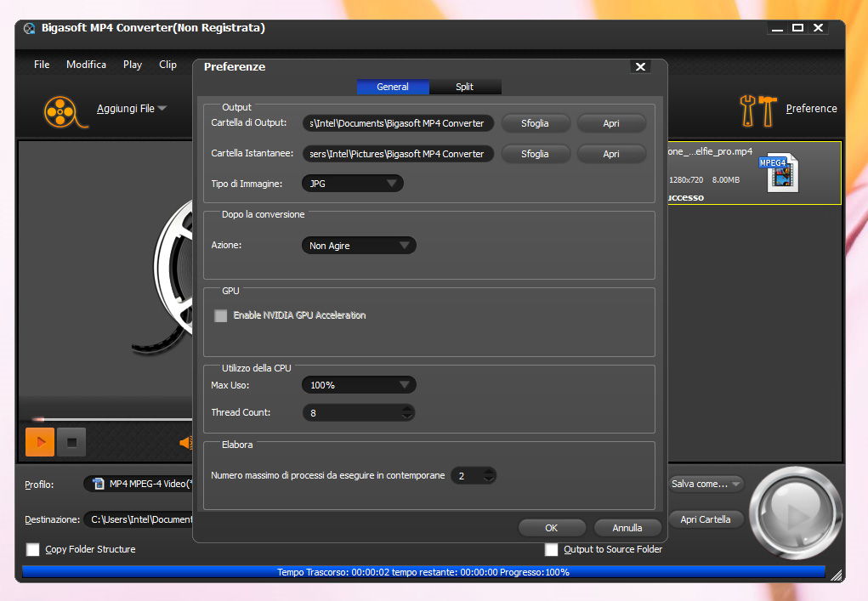Viewport: 868px width, 601px height.
Task: Click Sfoglia for Cartella di Output
Action: [x=535, y=123]
